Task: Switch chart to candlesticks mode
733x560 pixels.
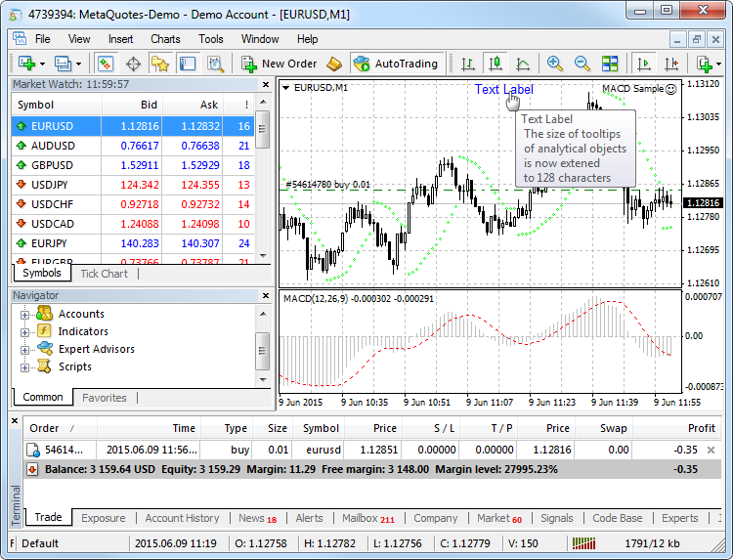Action: click(496, 64)
